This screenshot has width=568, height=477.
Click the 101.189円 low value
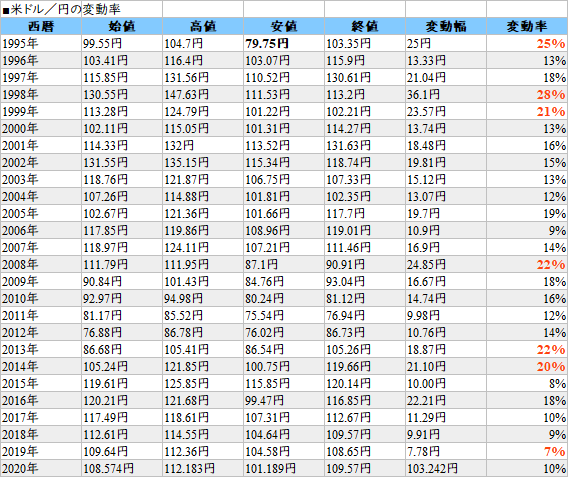[x=270, y=469]
